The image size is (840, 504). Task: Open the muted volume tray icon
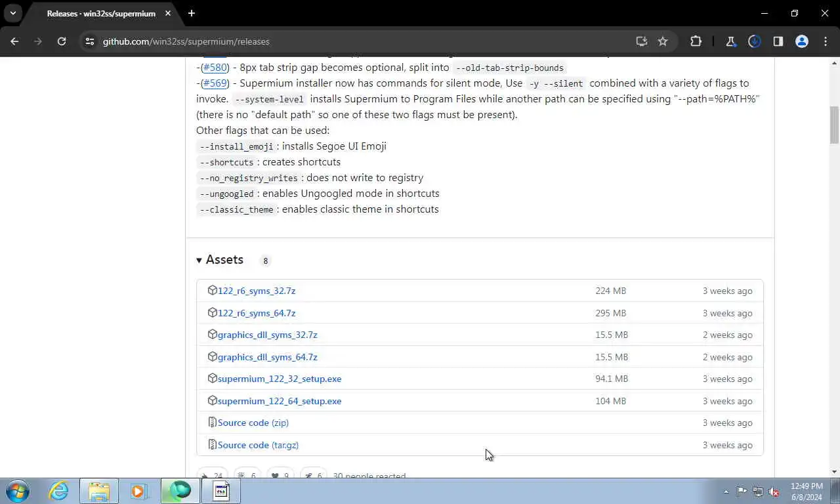[x=774, y=492]
